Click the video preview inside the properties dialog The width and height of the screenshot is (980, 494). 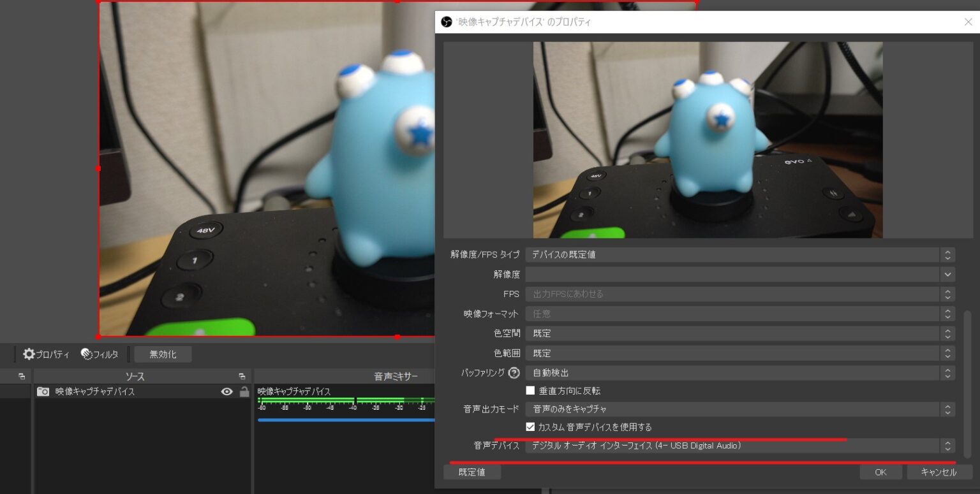(707, 140)
